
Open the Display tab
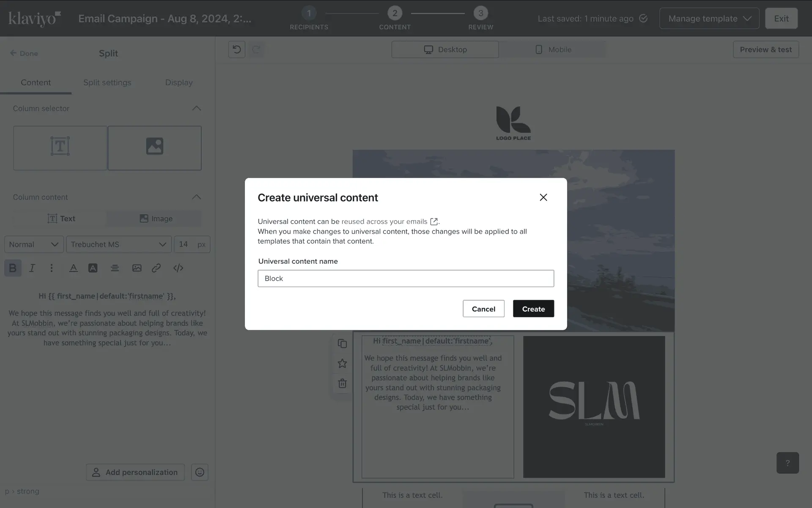tap(178, 83)
